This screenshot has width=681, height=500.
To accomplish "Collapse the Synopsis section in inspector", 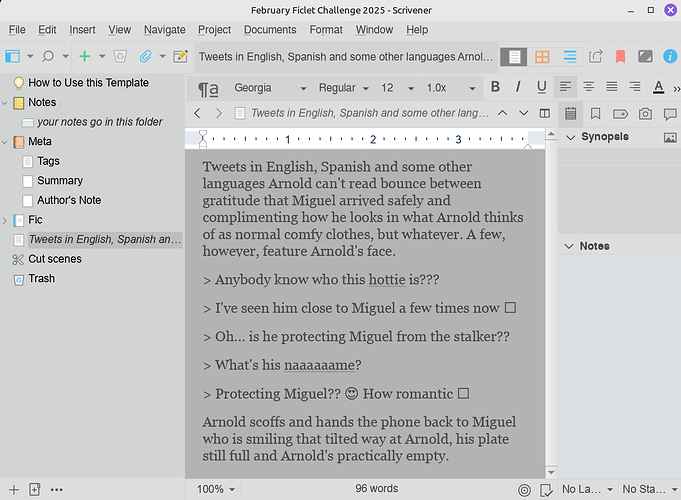I will point(570,137).
